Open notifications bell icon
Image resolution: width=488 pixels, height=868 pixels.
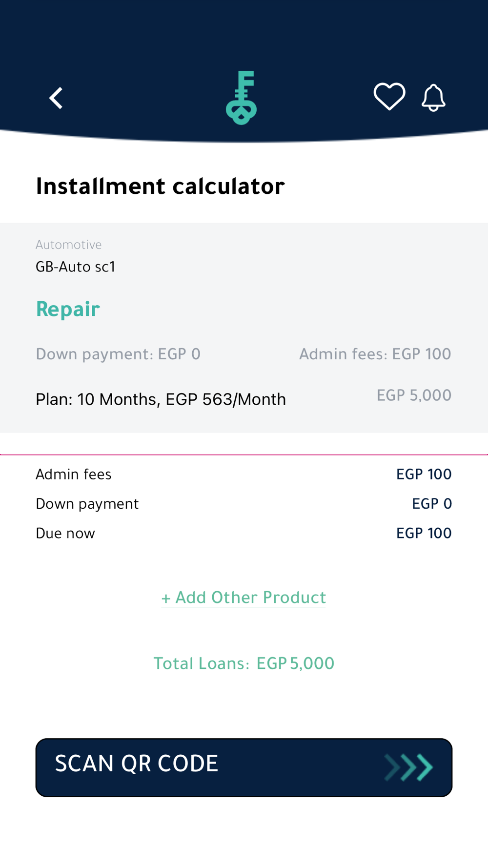[x=433, y=98]
